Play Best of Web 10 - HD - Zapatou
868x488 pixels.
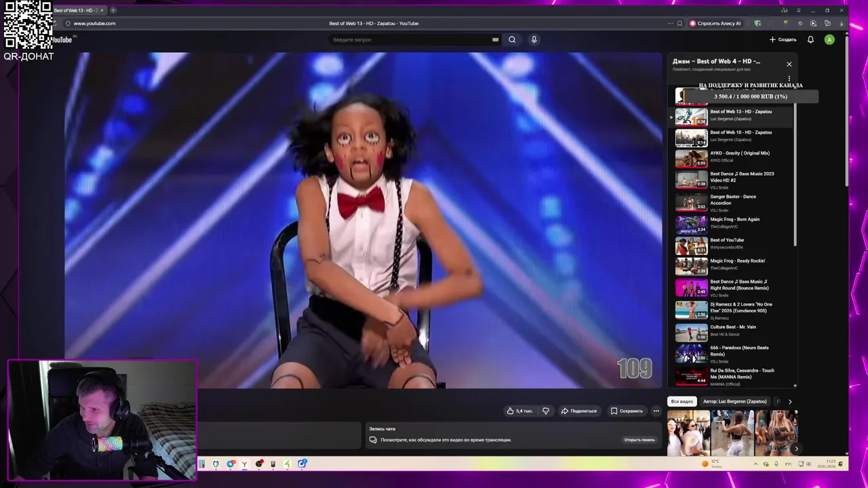click(733, 138)
